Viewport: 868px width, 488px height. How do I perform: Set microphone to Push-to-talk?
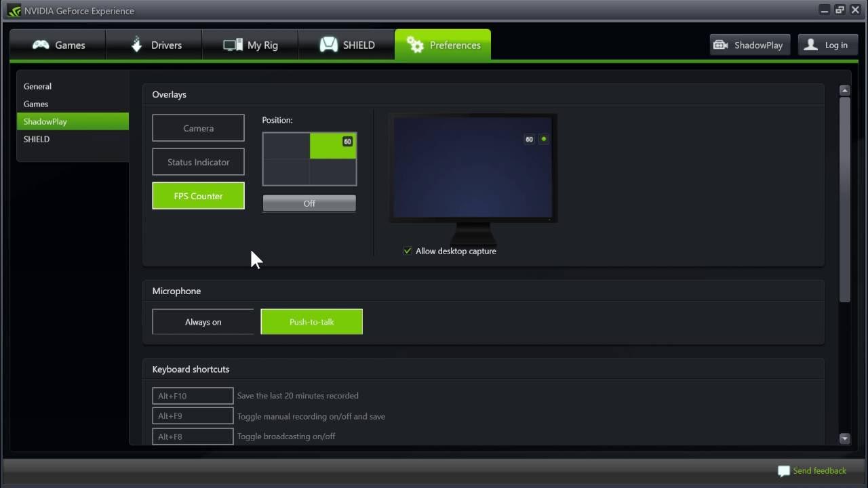[312, 322]
